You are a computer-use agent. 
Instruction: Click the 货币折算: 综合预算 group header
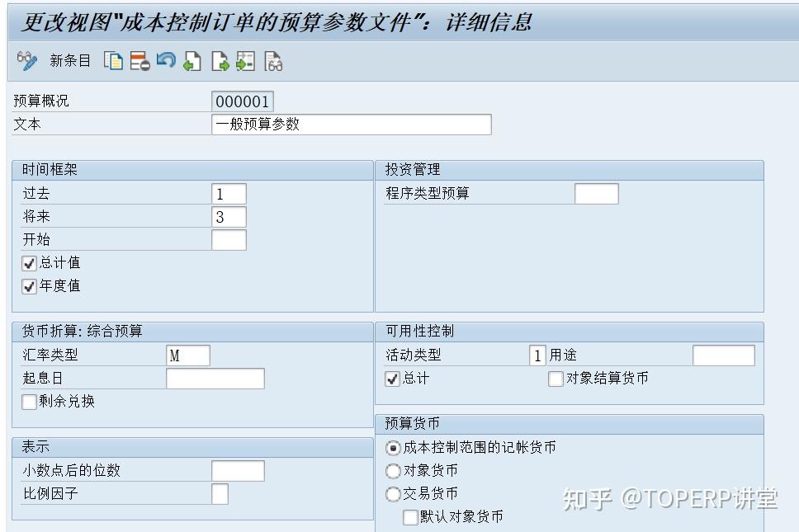192,332
